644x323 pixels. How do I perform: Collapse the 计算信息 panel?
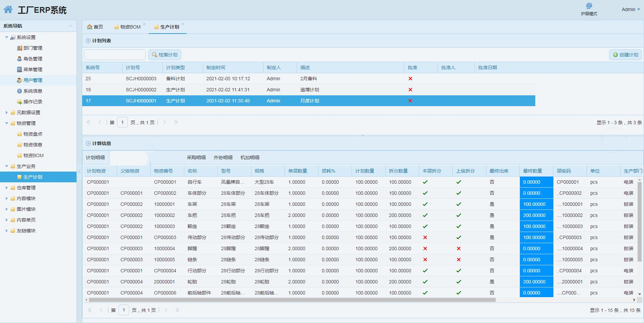[x=88, y=143]
